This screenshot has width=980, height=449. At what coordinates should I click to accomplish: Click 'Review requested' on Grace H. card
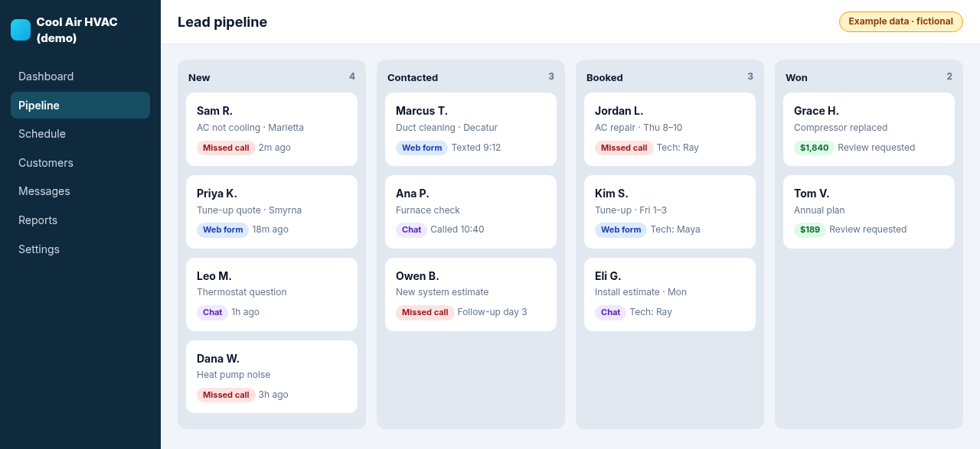pos(876,148)
